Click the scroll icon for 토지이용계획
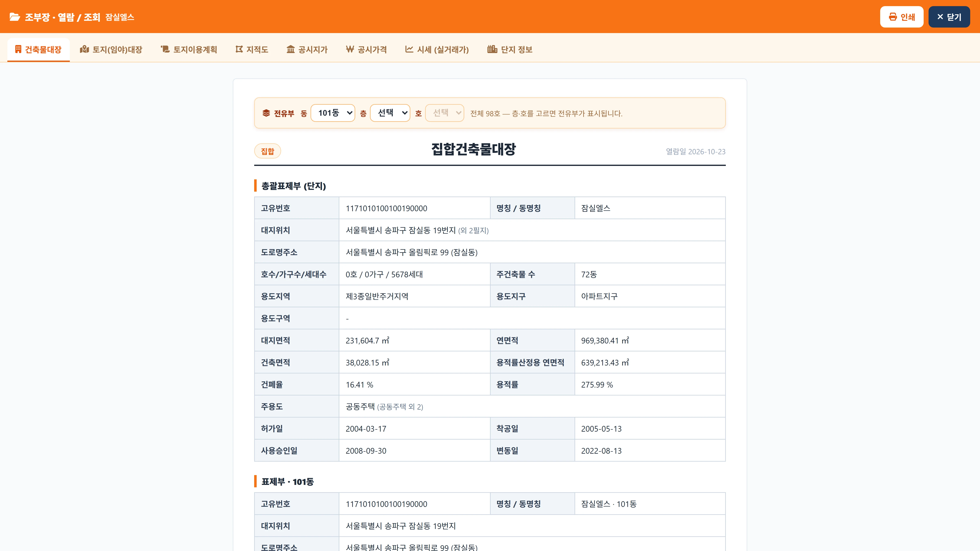This screenshot has width=980, height=551. pos(165,49)
